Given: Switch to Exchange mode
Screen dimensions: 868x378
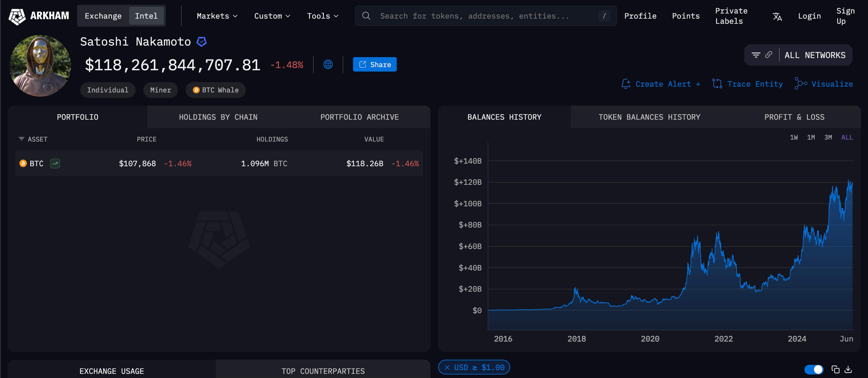Looking at the screenshot, I should pyautogui.click(x=103, y=16).
